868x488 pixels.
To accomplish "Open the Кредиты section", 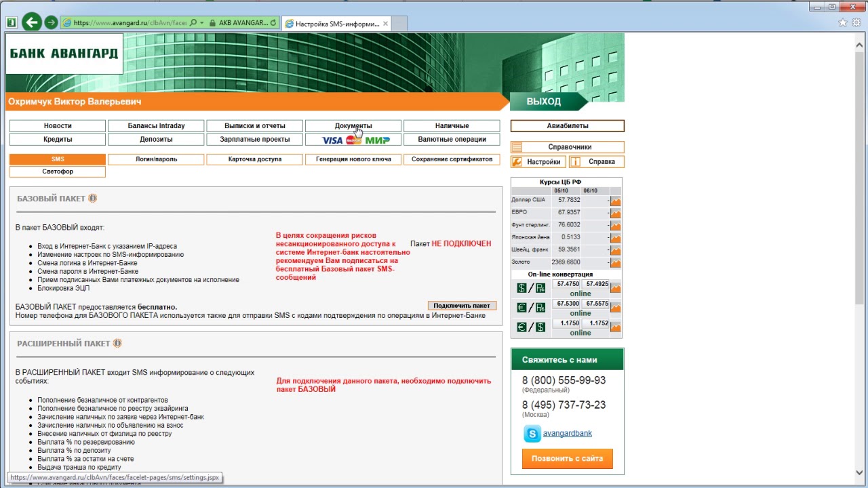I will [58, 140].
